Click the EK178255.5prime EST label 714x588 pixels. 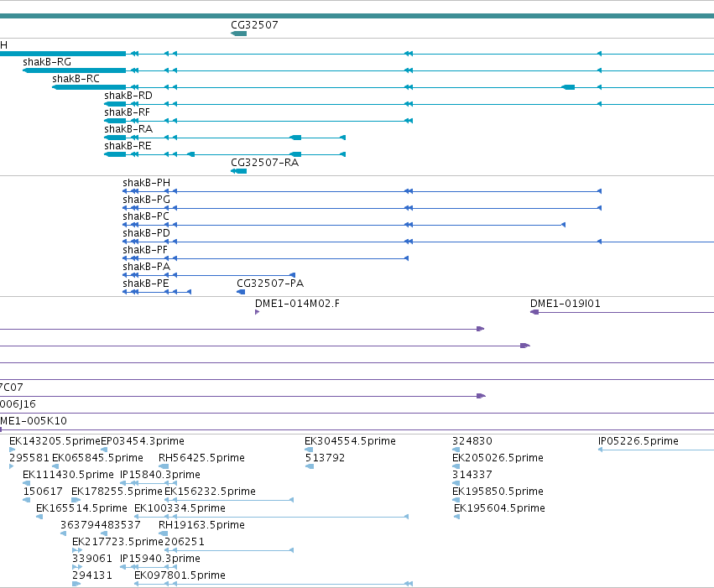117,492
